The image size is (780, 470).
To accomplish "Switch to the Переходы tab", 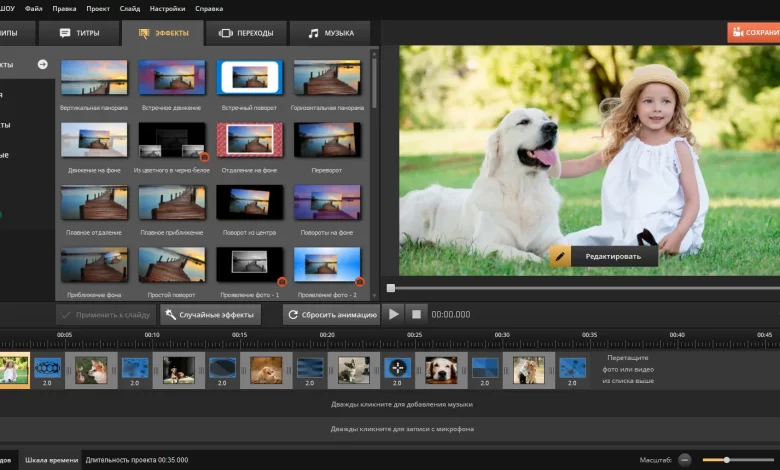I will 246,33.
